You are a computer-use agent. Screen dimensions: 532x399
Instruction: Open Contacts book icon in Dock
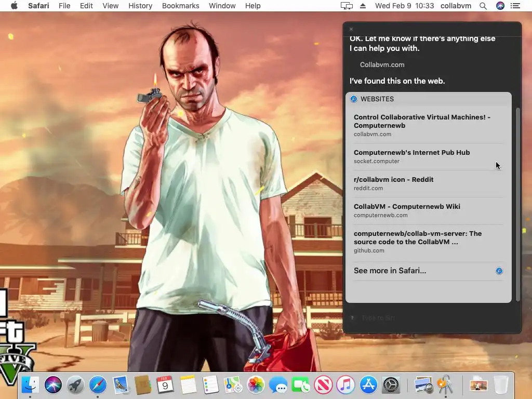[143, 385]
